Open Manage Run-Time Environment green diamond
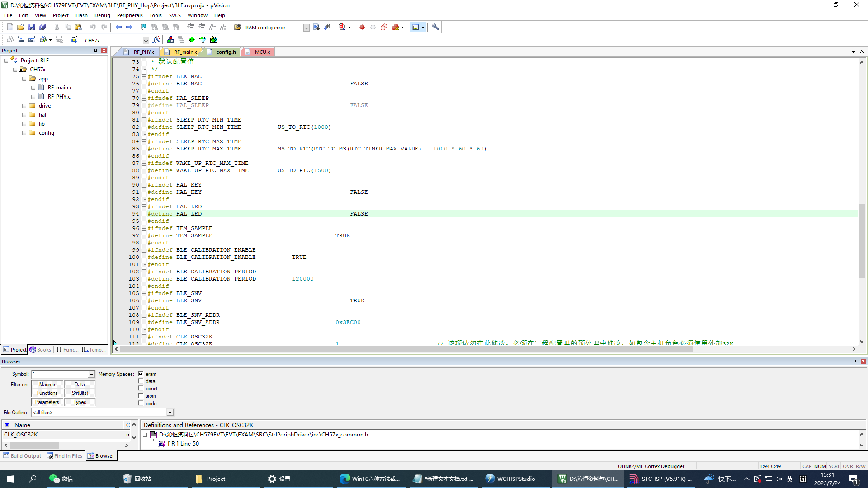The height and width of the screenshot is (488, 868). click(192, 40)
